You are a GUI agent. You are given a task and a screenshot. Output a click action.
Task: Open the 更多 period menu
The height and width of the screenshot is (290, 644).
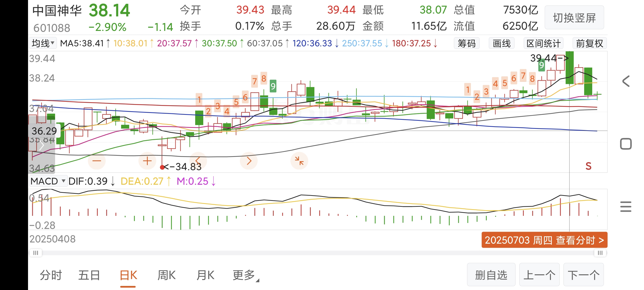(x=246, y=275)
